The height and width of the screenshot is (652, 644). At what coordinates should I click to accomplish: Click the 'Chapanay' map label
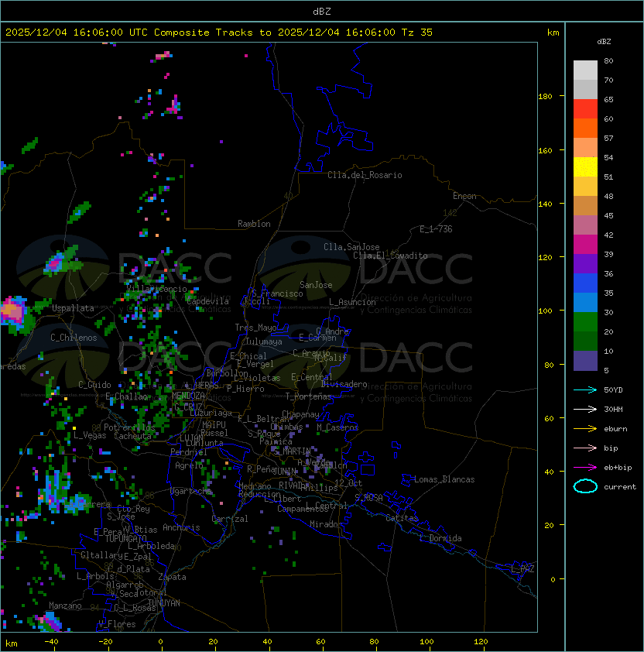(x=300, y=414)
